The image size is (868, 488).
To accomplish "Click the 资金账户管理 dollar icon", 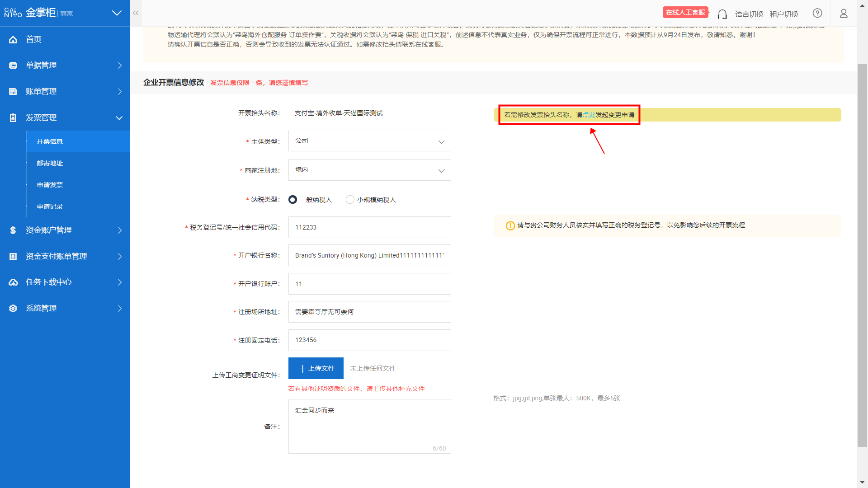I will 13,230.
